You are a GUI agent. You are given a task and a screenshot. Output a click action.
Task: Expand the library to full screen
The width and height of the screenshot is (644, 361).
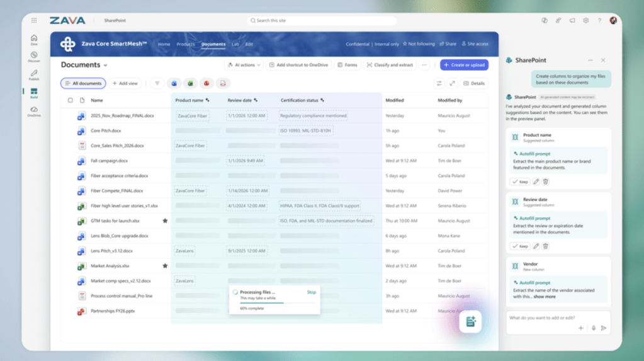coord(451,83)
